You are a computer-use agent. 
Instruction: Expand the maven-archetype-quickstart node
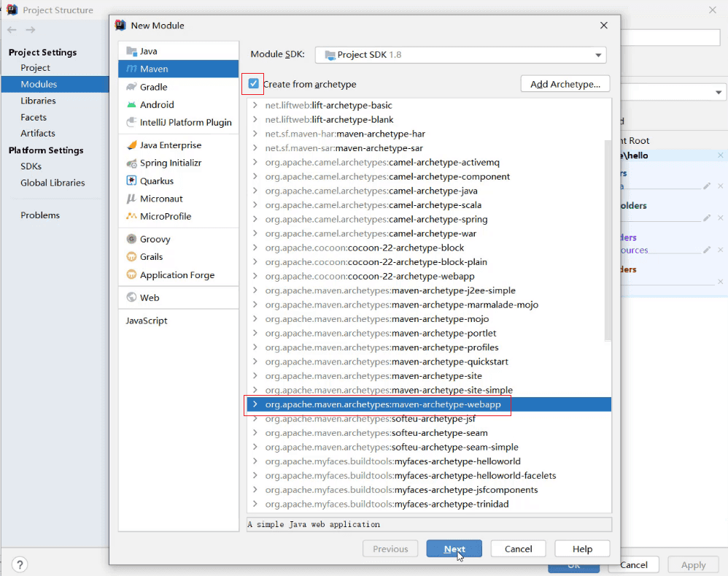(x=255, y=361)
